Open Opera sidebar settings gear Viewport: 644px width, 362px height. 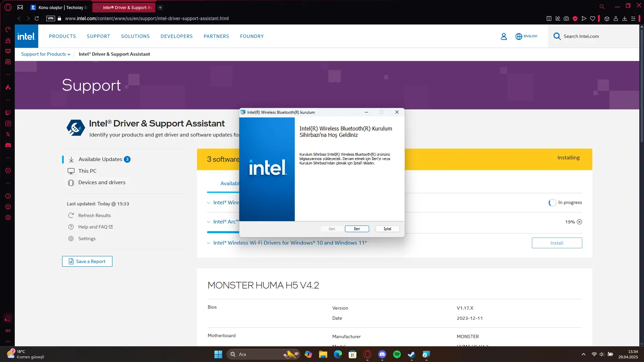point(8,217)
